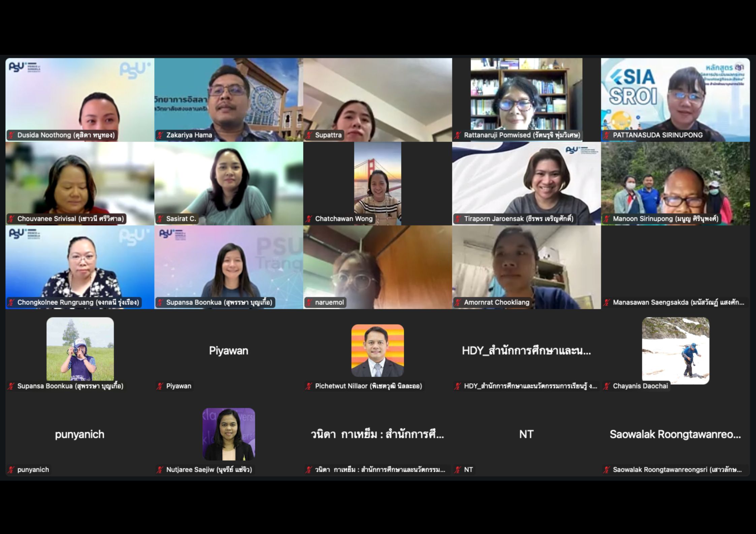Click muted mic icon beside punyanich label

[x=11, y=470]
